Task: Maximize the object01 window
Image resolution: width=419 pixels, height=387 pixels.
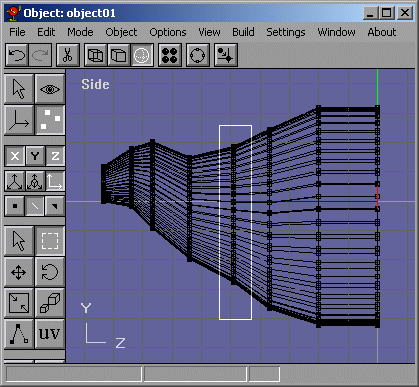Action: pyautogui.click(x=387, y=13)
